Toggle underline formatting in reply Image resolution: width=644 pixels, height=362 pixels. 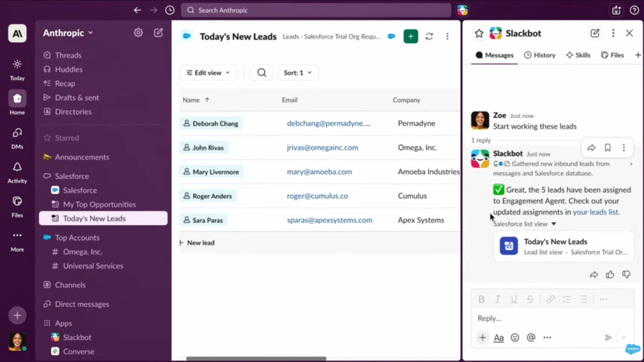(514, 299)
